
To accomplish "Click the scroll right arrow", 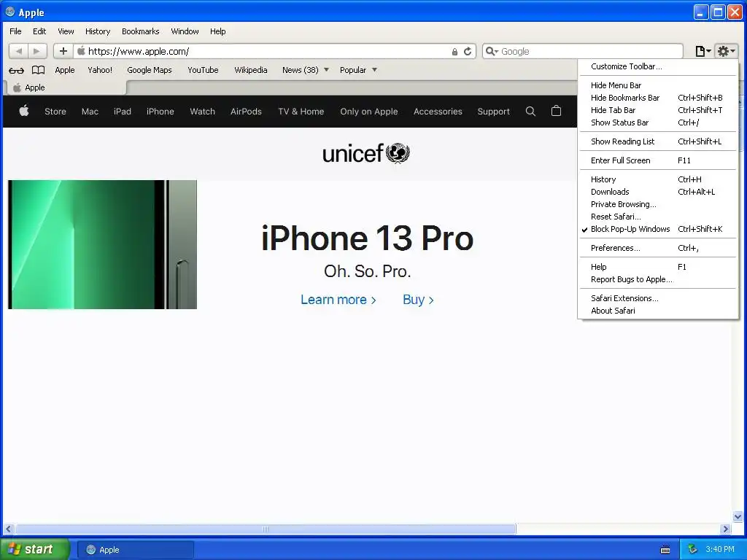I will pos(725,529).
